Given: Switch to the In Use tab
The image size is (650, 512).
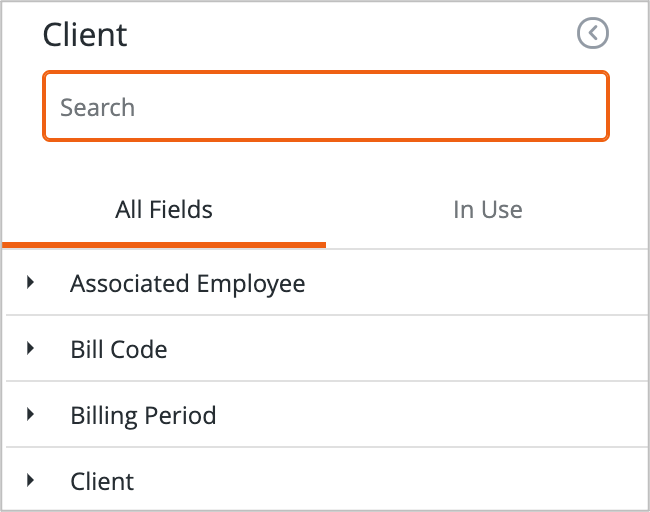Looking at the screenshot, I should tap(487, 210).
